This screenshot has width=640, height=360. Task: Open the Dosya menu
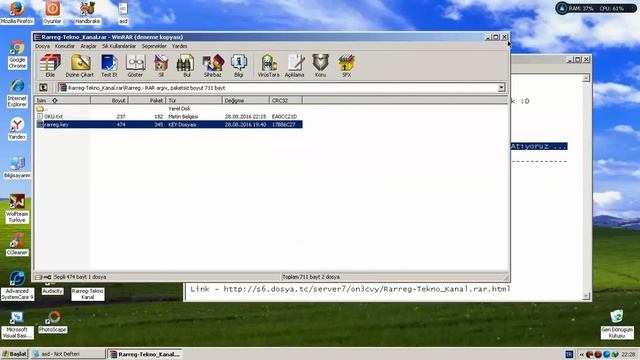pyautogui.click(x=42, y=46)
